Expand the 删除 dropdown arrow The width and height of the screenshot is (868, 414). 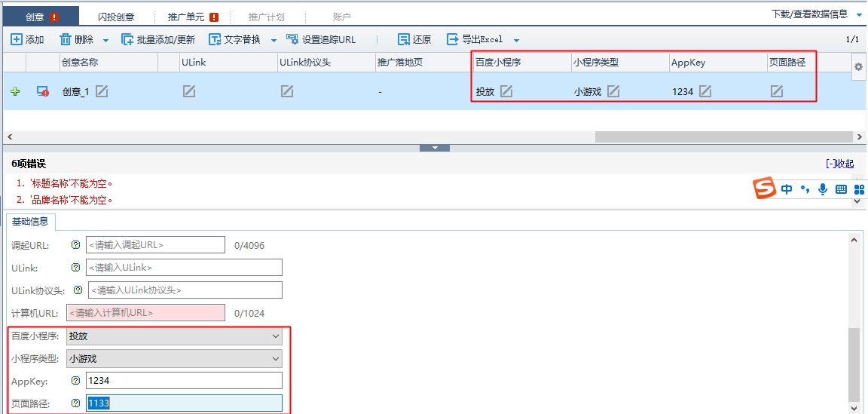(x=105, y=40)
